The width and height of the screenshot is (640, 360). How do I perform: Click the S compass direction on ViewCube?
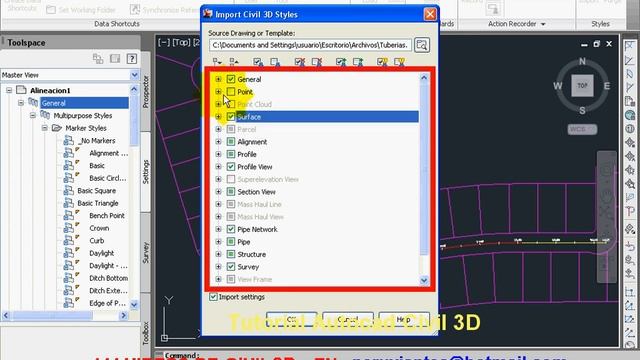point(582,110)
